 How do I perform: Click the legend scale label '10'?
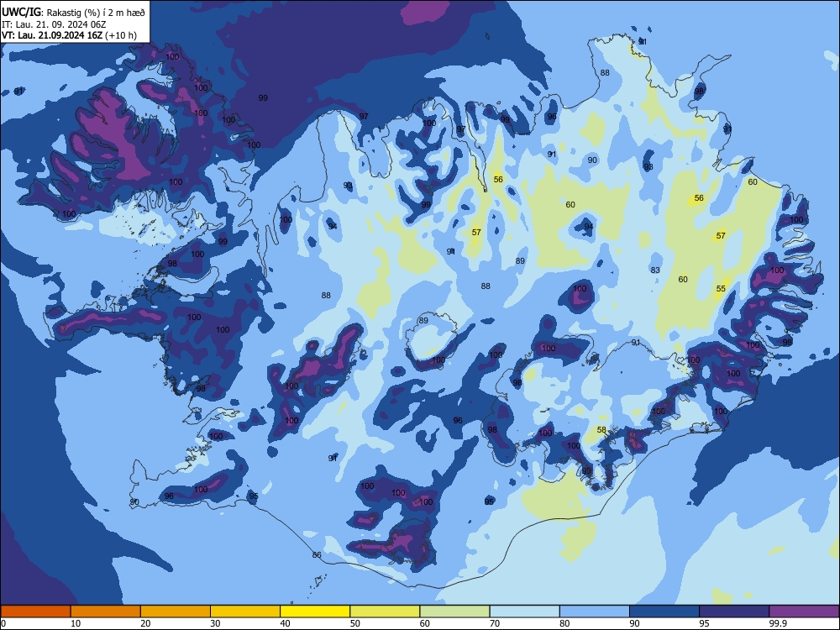pos(76,623)
